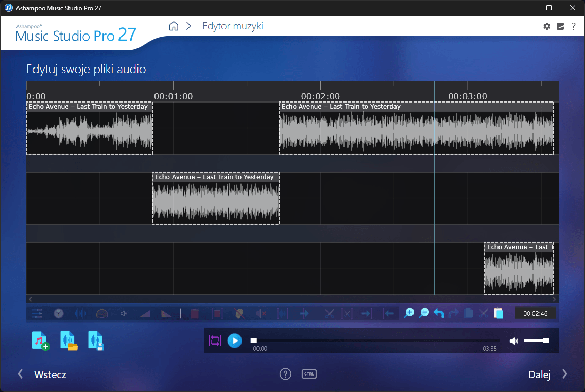585x392 pixels.
Task: Click the clock duration tool icon
Action: pyautogui.click(x=59, y=313)
